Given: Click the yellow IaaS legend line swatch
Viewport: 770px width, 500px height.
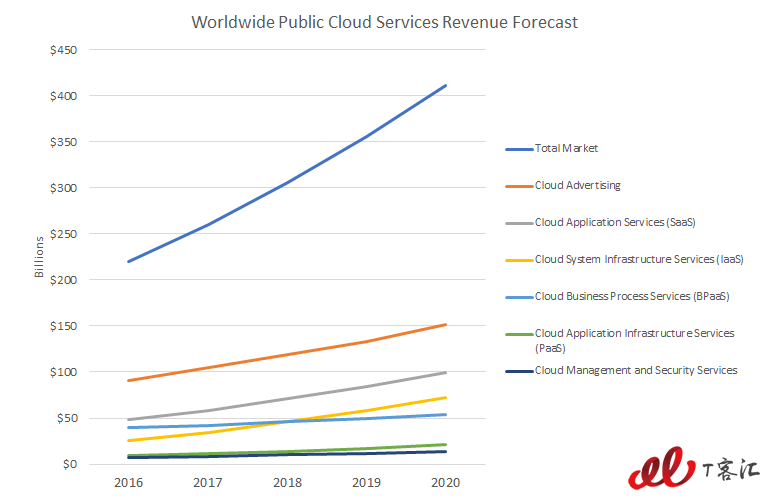Looking at the screenshot, I should [520, 260].
